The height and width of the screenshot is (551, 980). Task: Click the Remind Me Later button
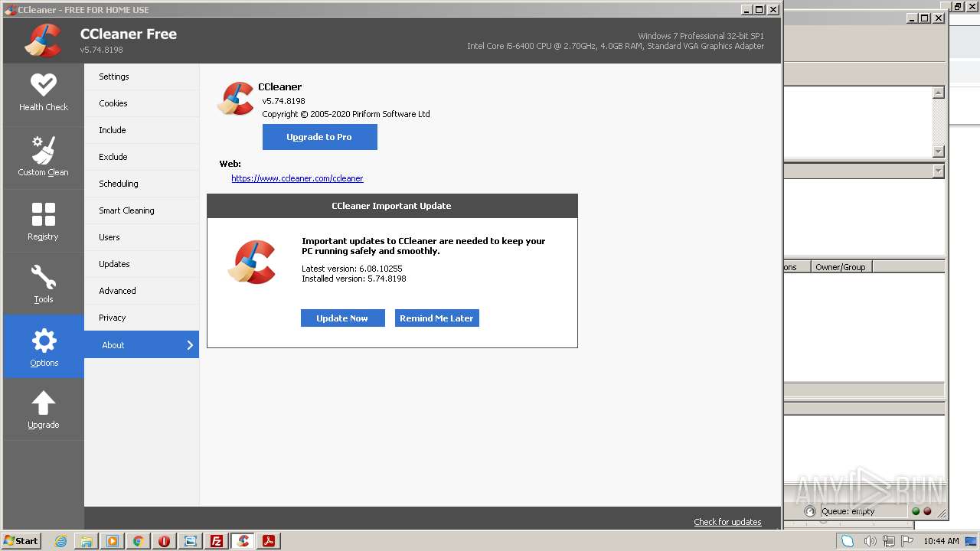436,318
